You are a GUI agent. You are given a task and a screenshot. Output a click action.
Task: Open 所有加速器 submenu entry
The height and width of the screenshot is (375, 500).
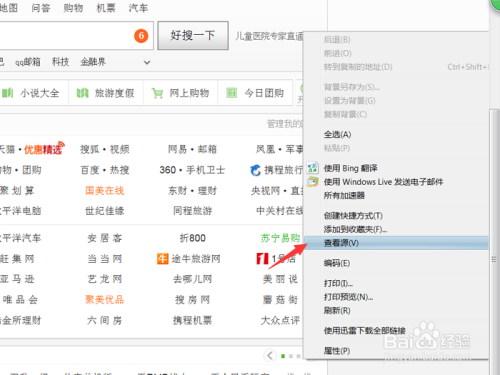coord(344,195)
